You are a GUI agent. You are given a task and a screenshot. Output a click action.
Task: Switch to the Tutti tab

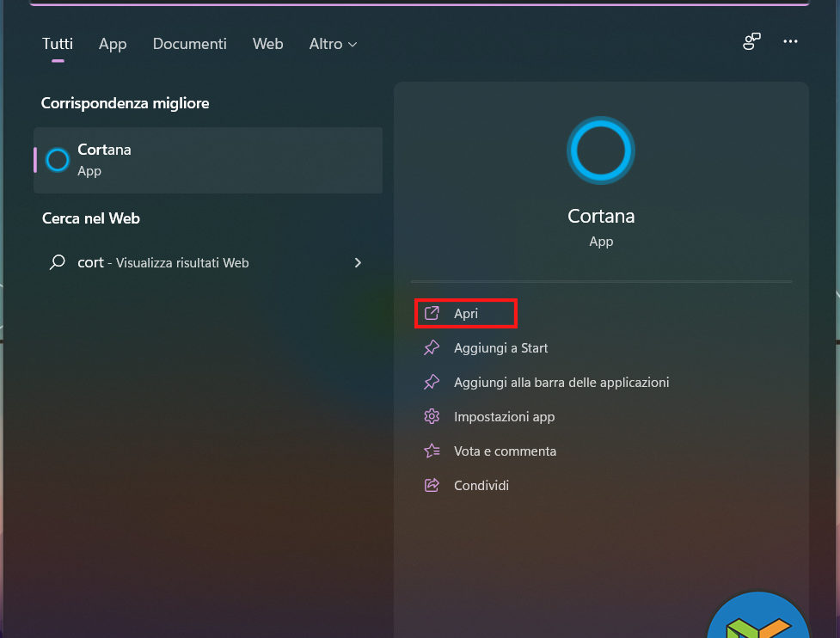point(58,44)
